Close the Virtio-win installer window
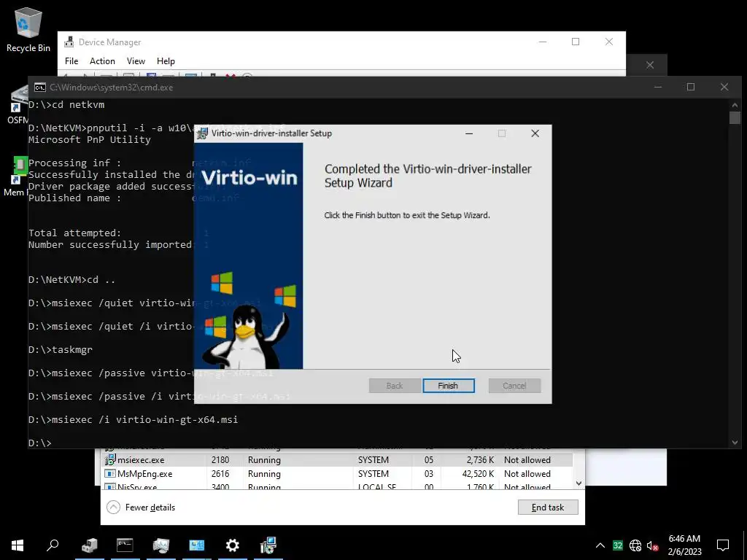Viewport: 747px width, 560px height. pyautogui.click(x=535, y=133)
